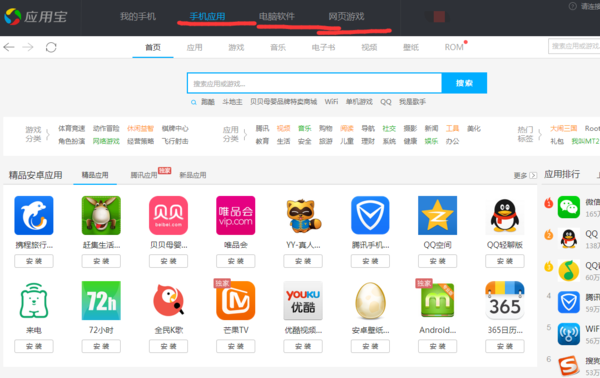
Task: Open 办公 app category link
Action: (x=452, y=142)
